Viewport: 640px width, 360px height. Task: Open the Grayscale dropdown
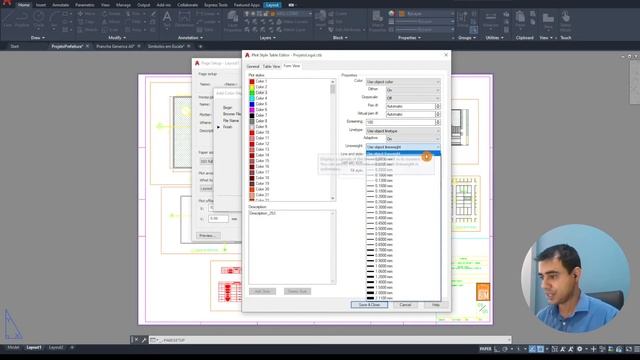(x=413, y=98)
